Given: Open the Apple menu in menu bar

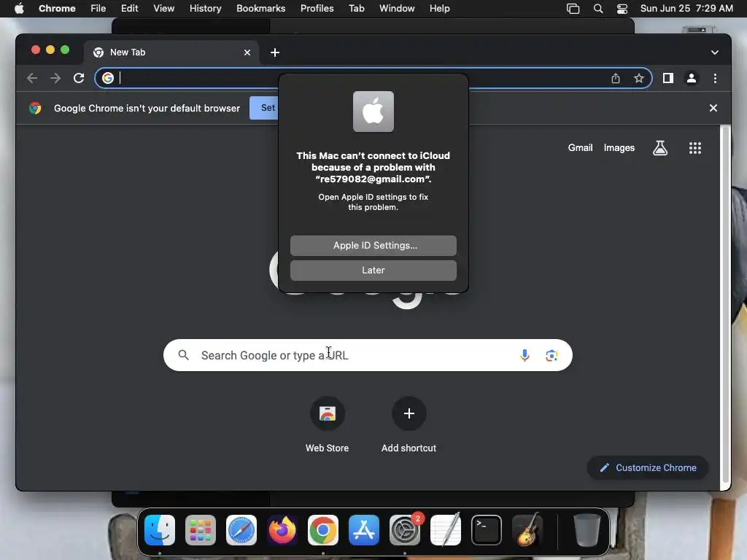Looking at the screenshot, I should point(19,9).
